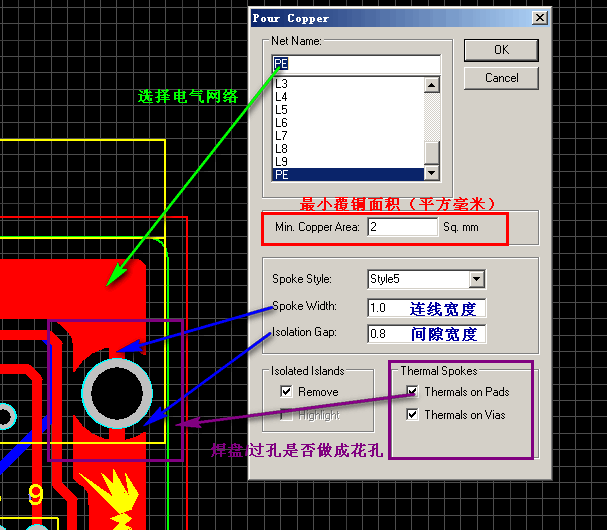Confirm the copper pour with OK
The image size is (607, 530).
point(501,50)
